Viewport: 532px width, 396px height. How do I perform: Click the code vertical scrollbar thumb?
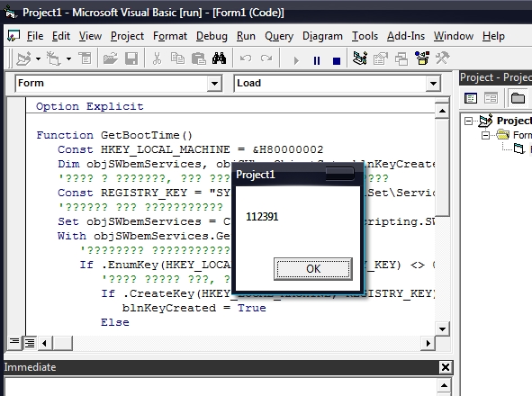[x=442, y=167]
